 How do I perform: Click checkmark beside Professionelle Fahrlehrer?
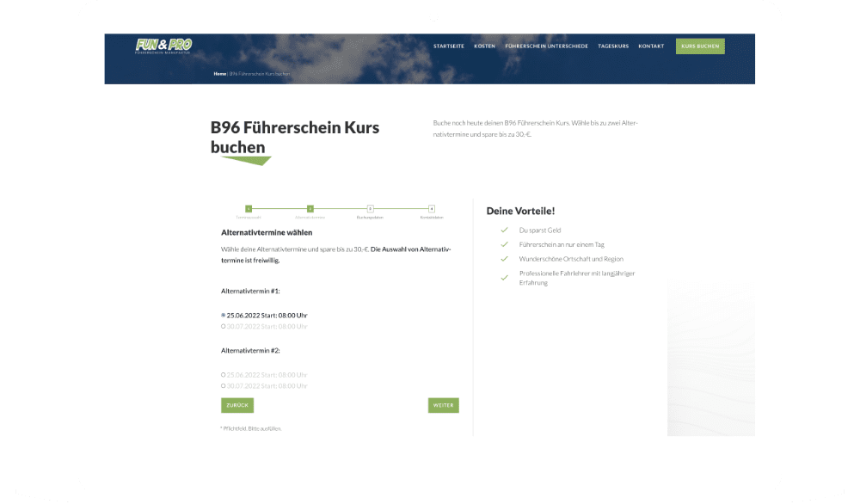[504, 278]
